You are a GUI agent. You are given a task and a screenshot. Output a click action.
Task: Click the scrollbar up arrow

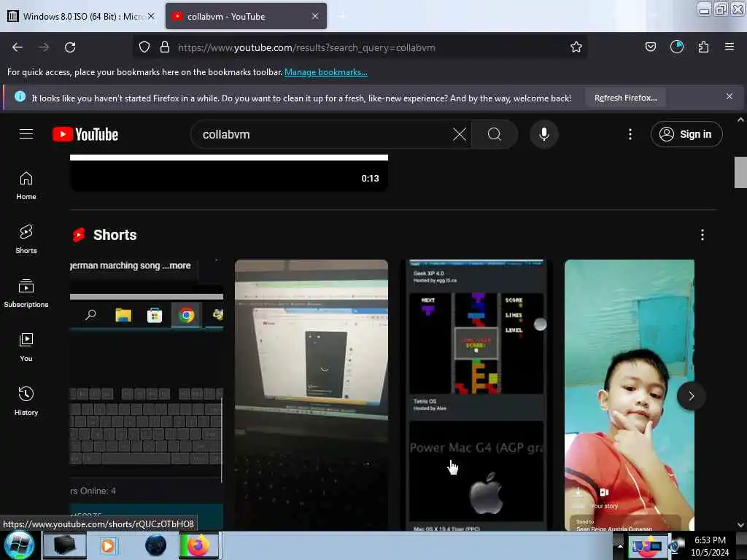[x=740, y=120]
